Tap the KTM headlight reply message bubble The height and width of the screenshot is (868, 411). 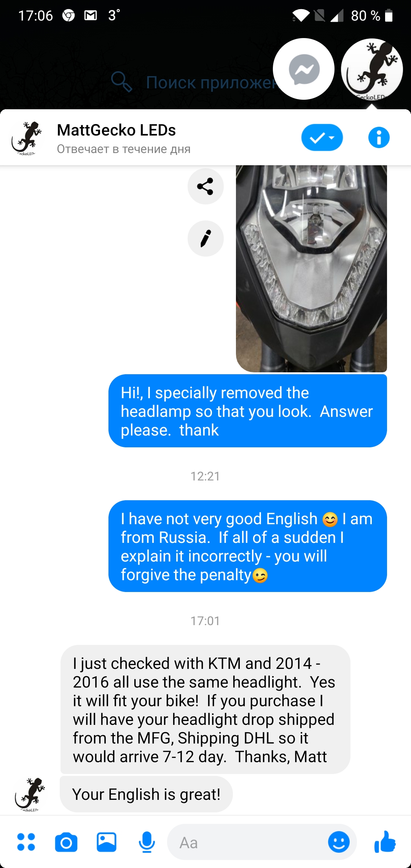205,710
